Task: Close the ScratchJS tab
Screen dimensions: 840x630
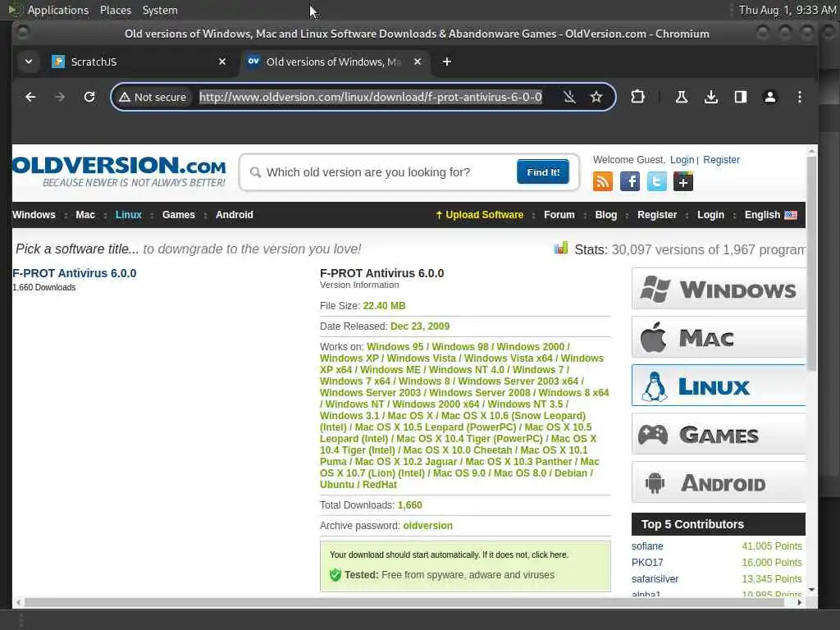Action: 222,62
